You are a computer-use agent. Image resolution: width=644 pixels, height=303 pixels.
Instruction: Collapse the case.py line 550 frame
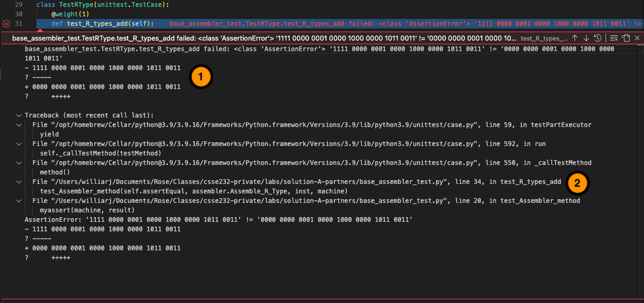[19, 163]
